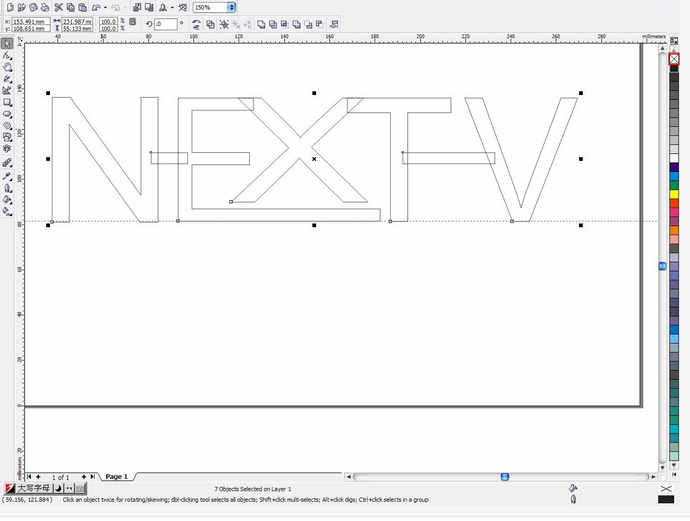
Task: Click the fill bucket status indicator
Action: (x=573, y=488)
